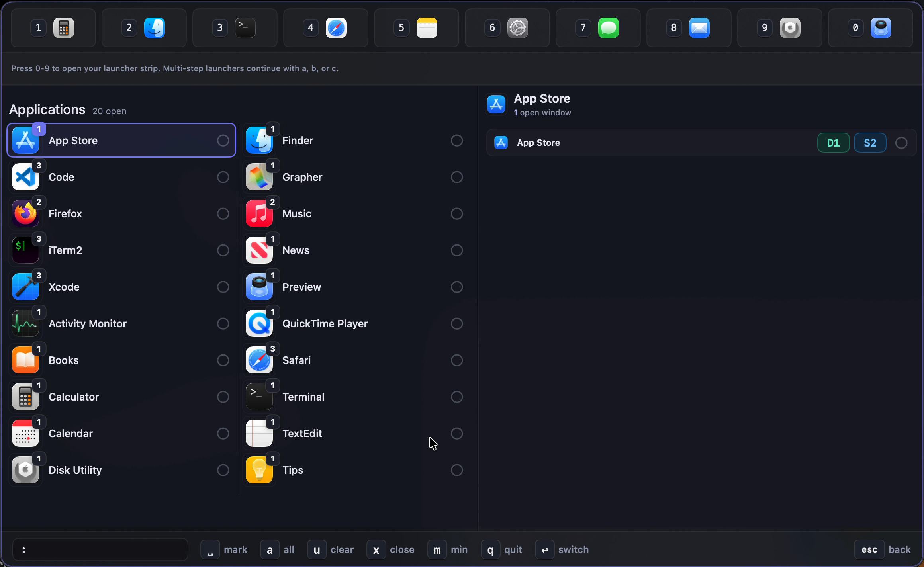Click the 'm' min shortcut button

[437, 550]
